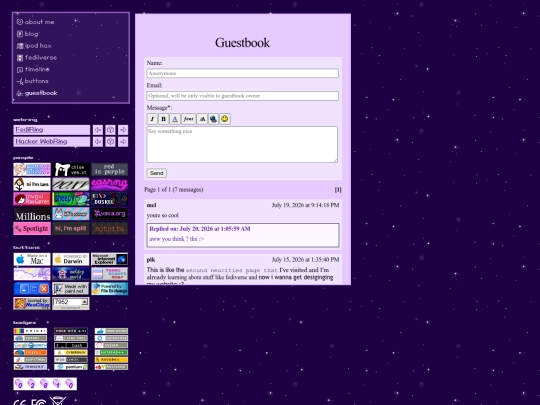Click page number 1 in pagination
The width and height of the screenshot is (540, 405).
pos(338,190)
